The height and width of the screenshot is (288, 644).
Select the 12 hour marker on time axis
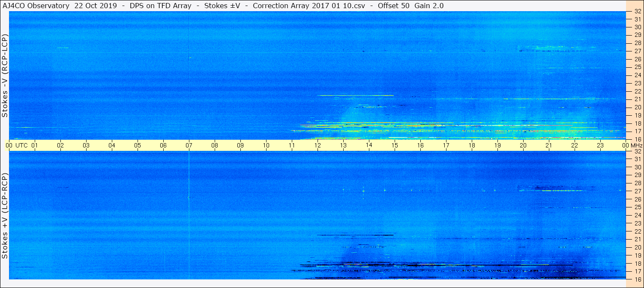(318, 145)
